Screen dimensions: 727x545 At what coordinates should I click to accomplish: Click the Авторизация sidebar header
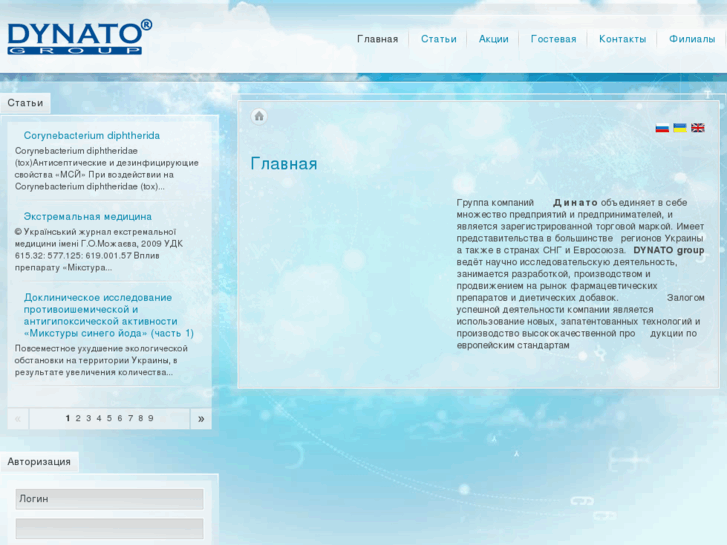coord(39,462)
